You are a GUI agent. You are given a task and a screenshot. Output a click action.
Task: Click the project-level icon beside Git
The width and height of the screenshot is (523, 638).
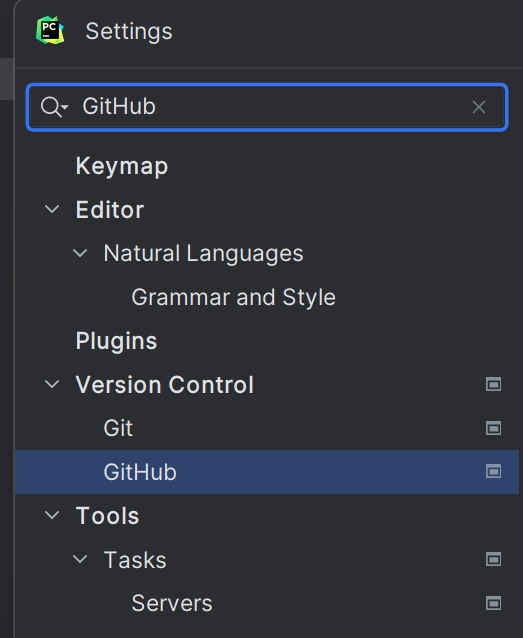click(x=493, y=428)
